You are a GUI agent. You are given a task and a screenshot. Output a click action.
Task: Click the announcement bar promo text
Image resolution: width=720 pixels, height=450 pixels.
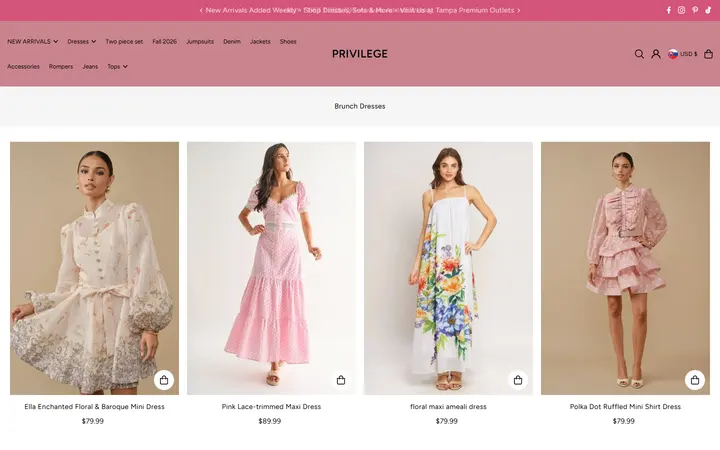360,10
